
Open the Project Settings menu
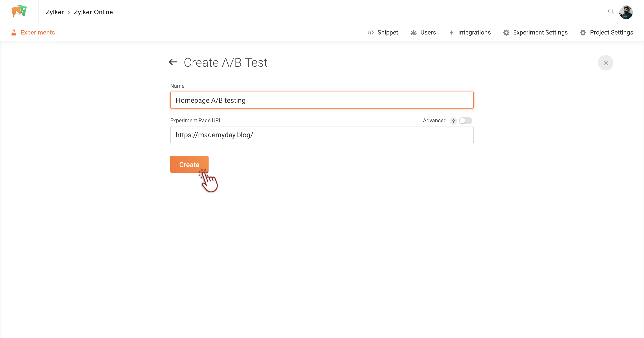tap(611, 33)
